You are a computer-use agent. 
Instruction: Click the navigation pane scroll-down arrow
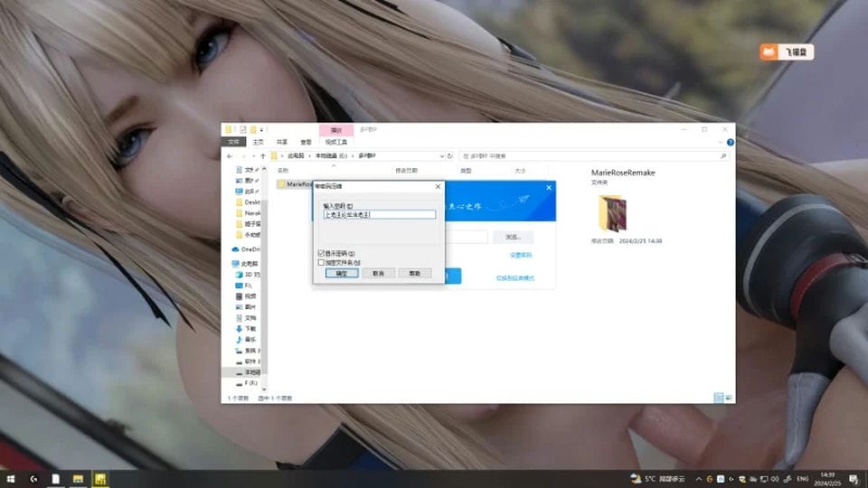pyautogui.click(x=264, y=389)
